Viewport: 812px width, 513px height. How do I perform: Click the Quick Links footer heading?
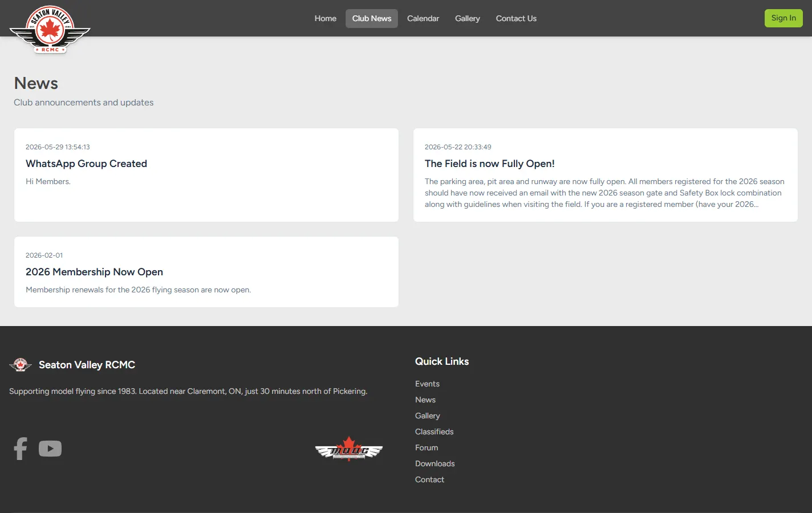(442, 361)
